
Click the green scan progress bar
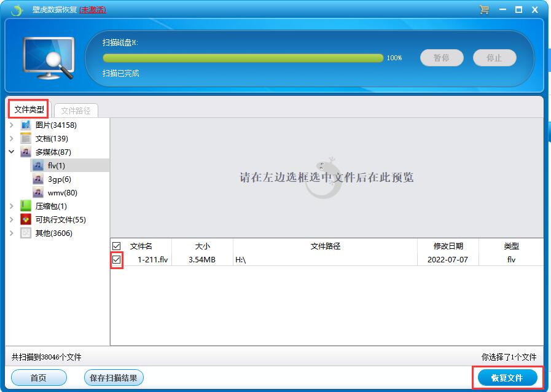(x=246, y=57)
